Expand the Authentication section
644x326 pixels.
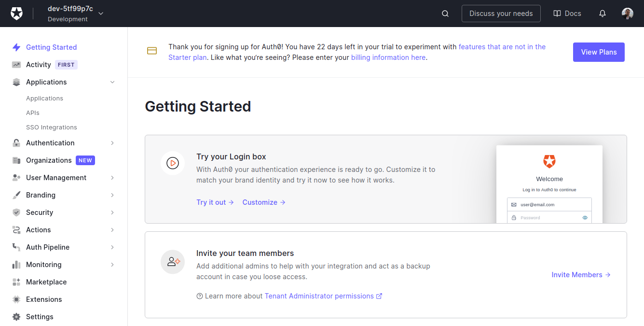(112, 142)
